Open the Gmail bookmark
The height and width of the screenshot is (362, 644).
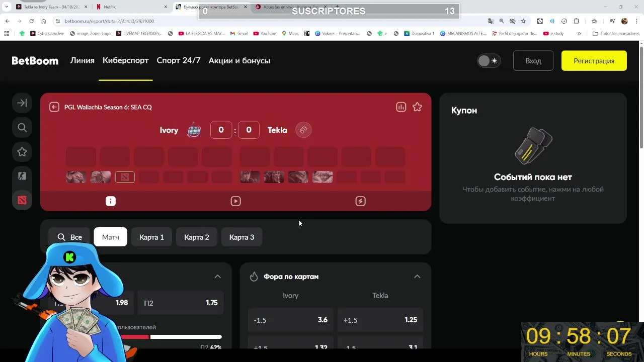point(239,33)
